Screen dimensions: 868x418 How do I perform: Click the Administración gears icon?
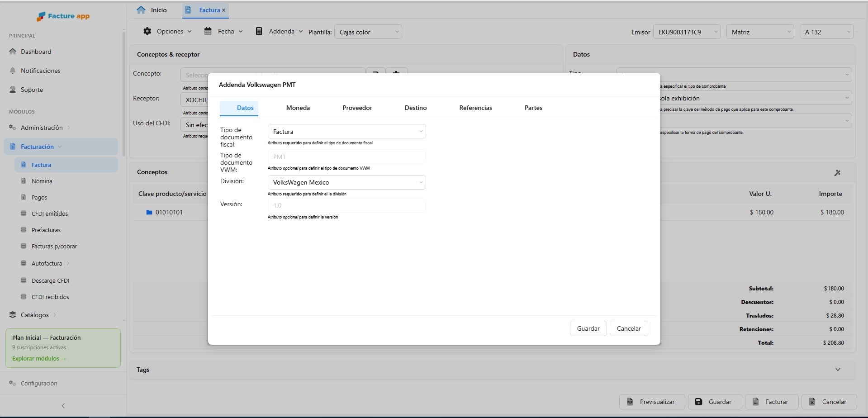13,128
